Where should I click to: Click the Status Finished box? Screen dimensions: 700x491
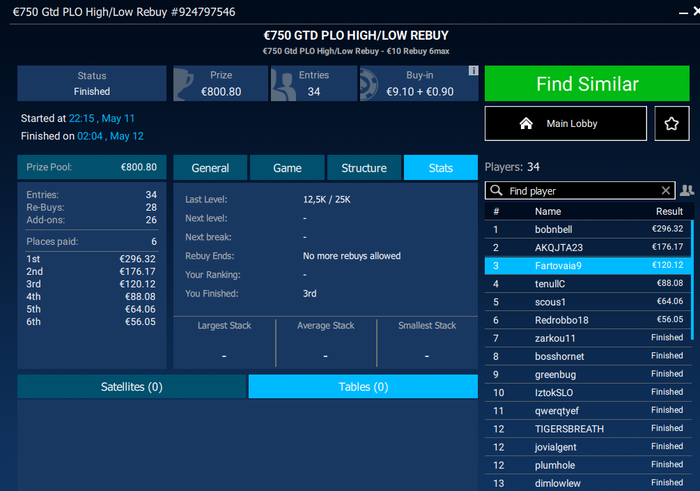coord(92,83)
